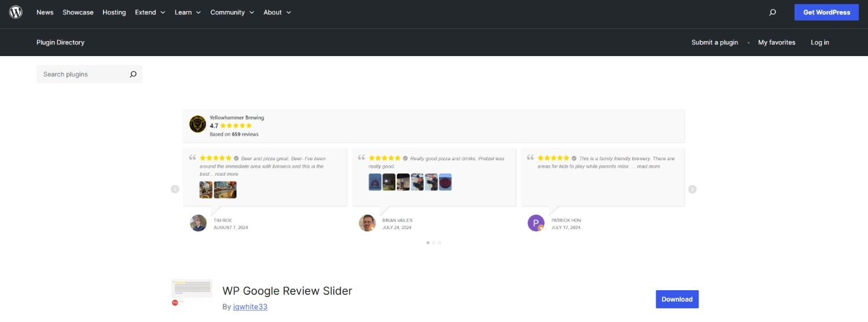Image resolution: width=868 pixels, height=322 pixels.
Task: Click the BRIAN VAILES reviewer name
Action: tap(398, 220)
